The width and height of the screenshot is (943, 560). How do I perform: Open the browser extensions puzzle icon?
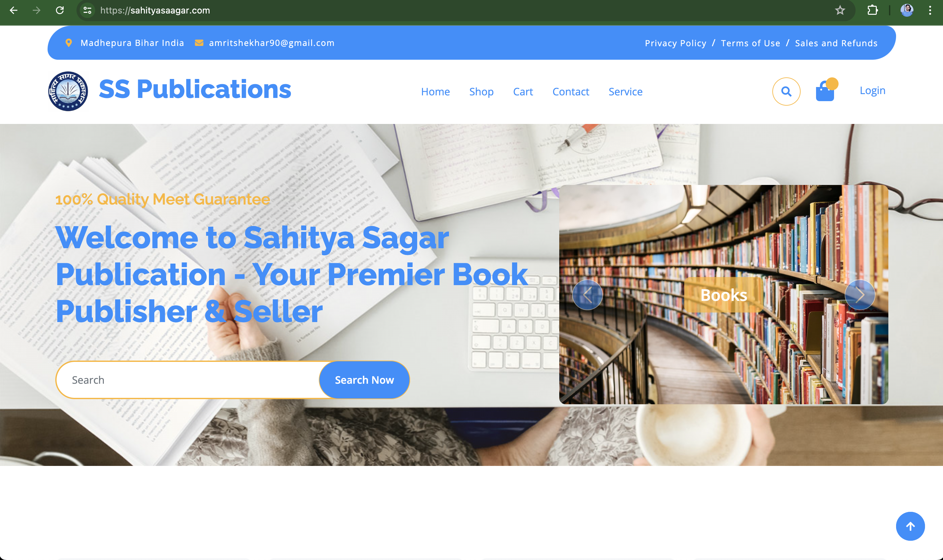(x=872, y=10)
